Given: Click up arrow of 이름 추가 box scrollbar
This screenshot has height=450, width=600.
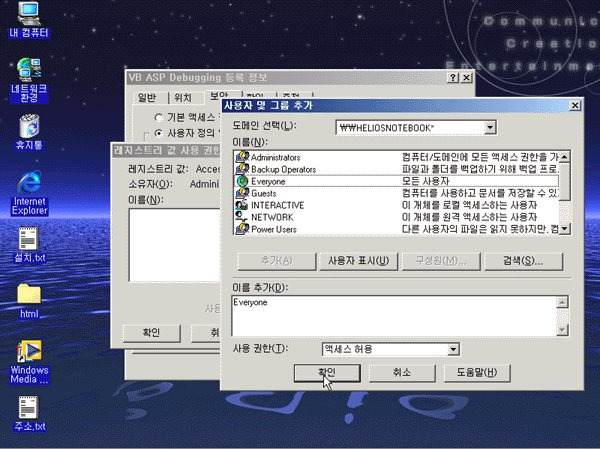Looking at the screenshot, I should [562, 302].
